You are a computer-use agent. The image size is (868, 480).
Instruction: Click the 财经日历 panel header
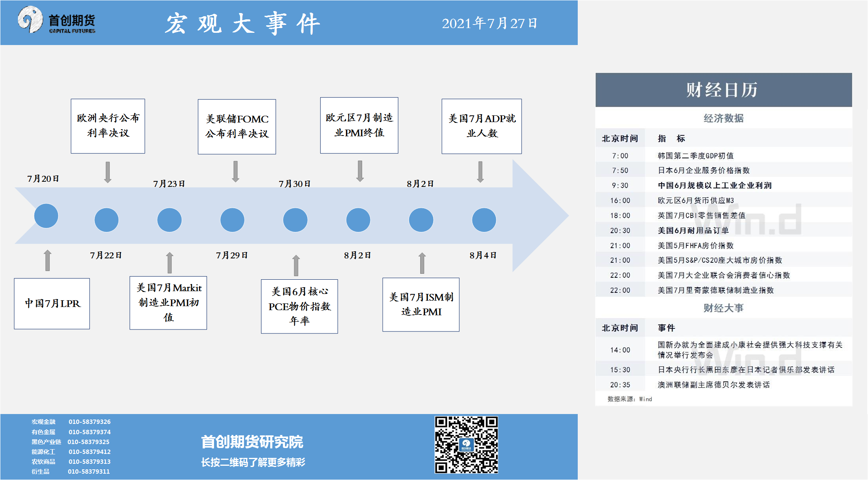pyautogui.click(x=723, y=90)
